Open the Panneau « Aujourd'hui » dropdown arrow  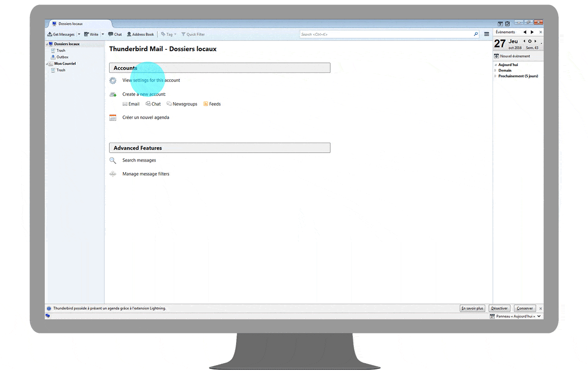pos(540,316)
